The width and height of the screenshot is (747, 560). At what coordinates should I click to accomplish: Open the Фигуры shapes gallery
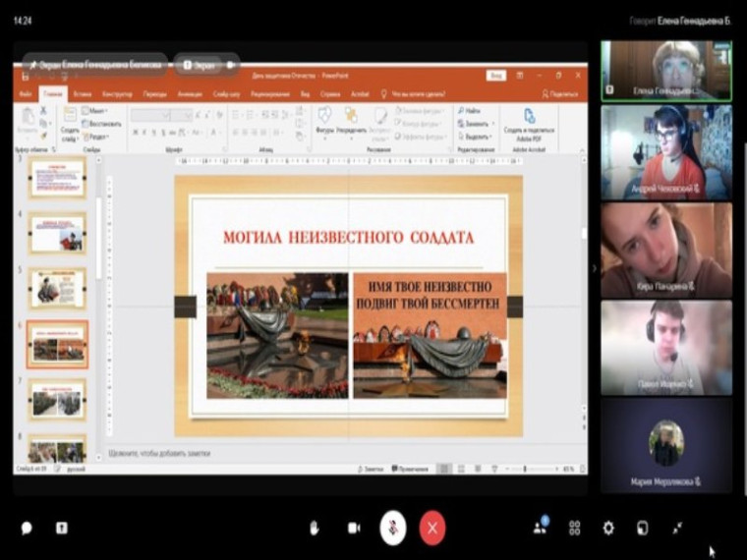[x=325, y=122]
